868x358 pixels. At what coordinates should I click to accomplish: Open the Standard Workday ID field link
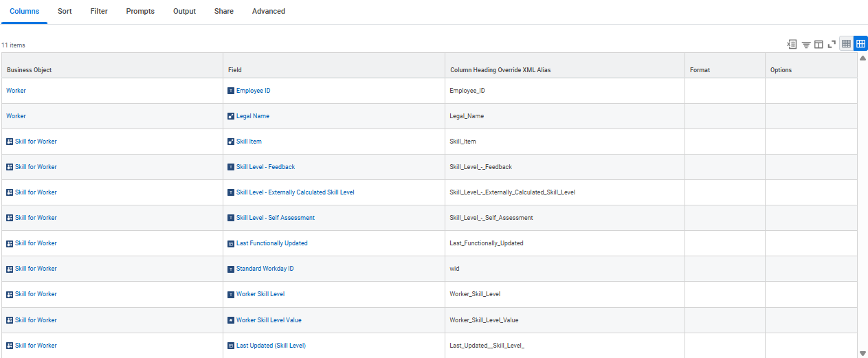coord(265,269)
